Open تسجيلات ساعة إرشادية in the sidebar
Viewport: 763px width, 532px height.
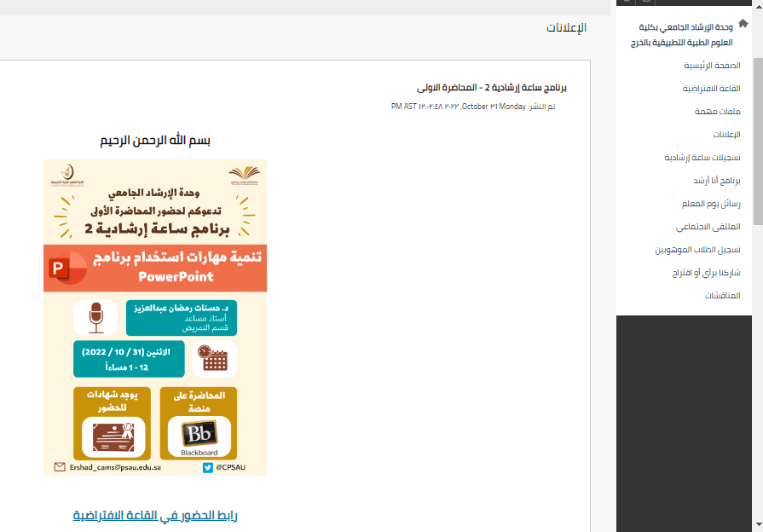point(702,158)
